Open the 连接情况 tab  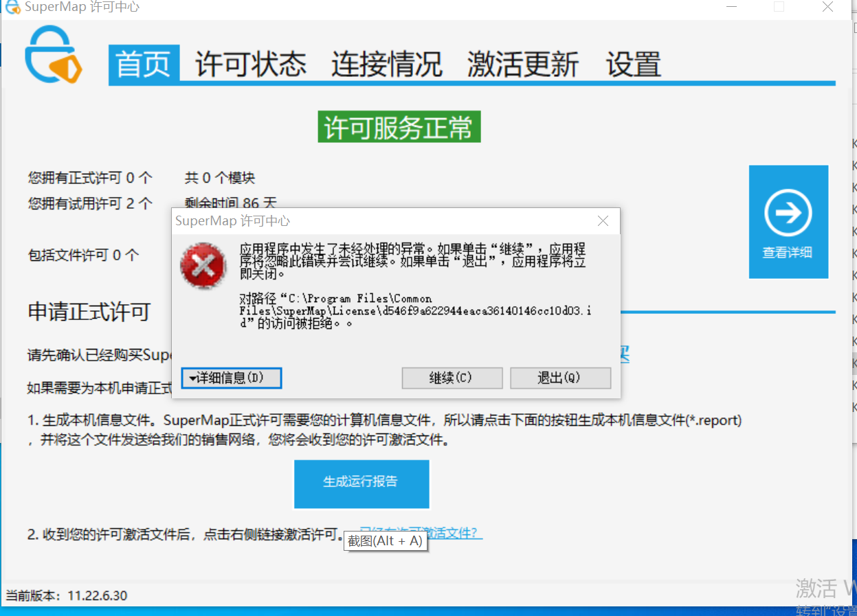pyautogui.click(x=387, y=64)
